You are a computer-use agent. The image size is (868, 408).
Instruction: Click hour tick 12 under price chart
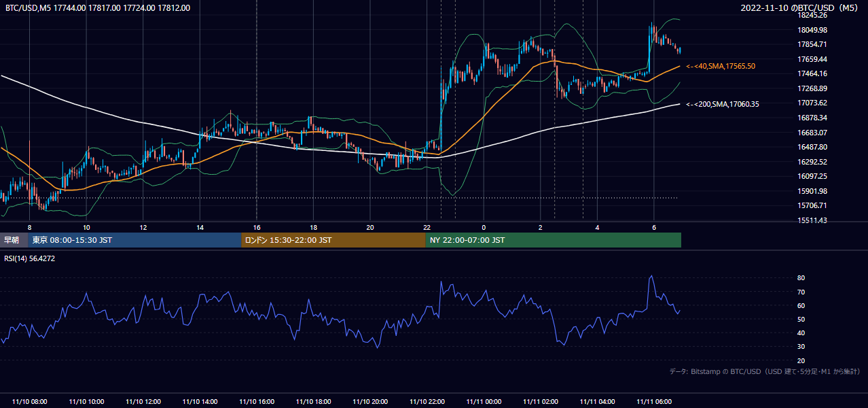(143, 227)
